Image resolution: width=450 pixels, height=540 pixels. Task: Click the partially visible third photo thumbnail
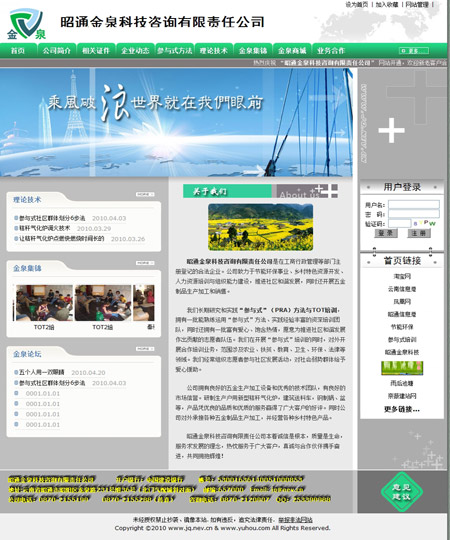pos(144,303)
